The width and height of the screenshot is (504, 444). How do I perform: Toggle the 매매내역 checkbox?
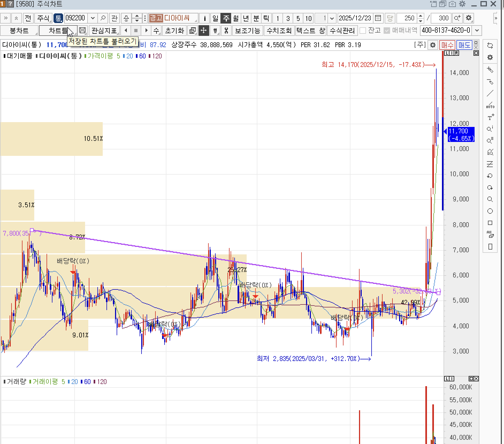[387, 31]
